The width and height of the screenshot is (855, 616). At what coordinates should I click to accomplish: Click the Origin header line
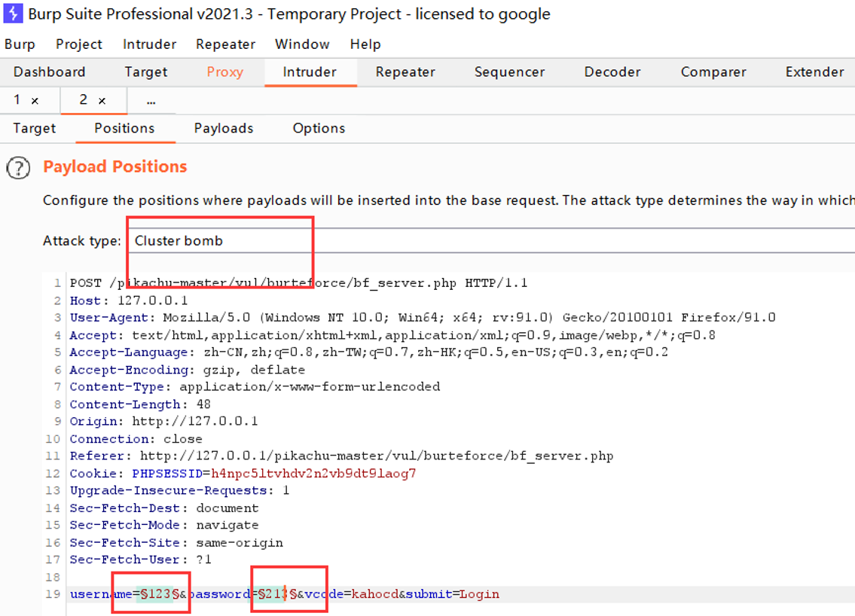point(163,421)
